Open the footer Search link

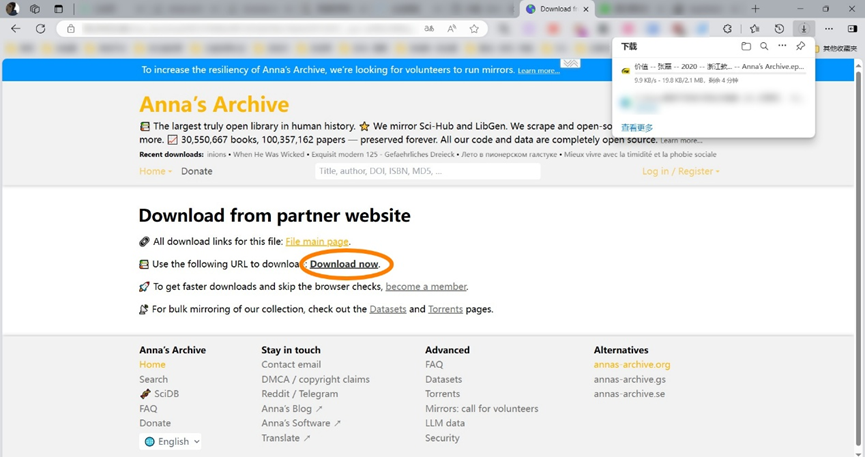pos(153,379)
